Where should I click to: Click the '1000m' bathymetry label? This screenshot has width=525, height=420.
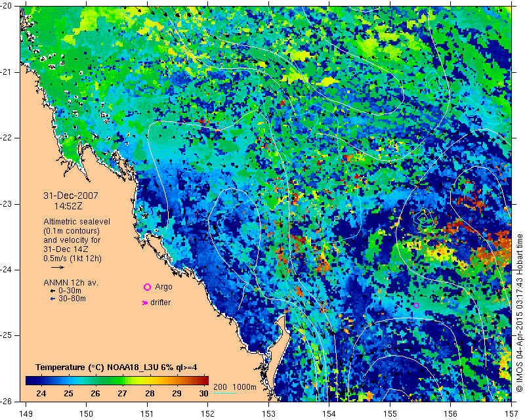click(244, 387)
